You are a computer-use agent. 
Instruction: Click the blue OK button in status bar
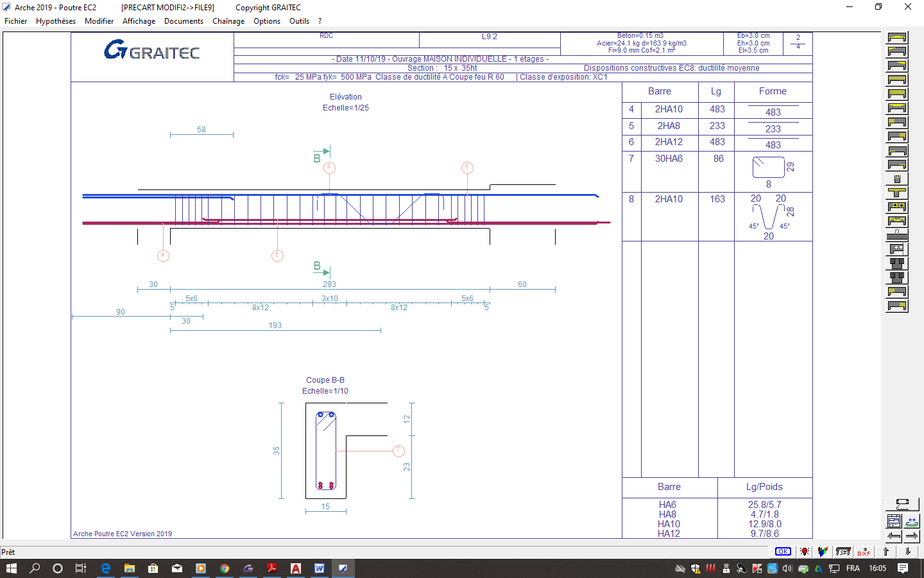783,552
